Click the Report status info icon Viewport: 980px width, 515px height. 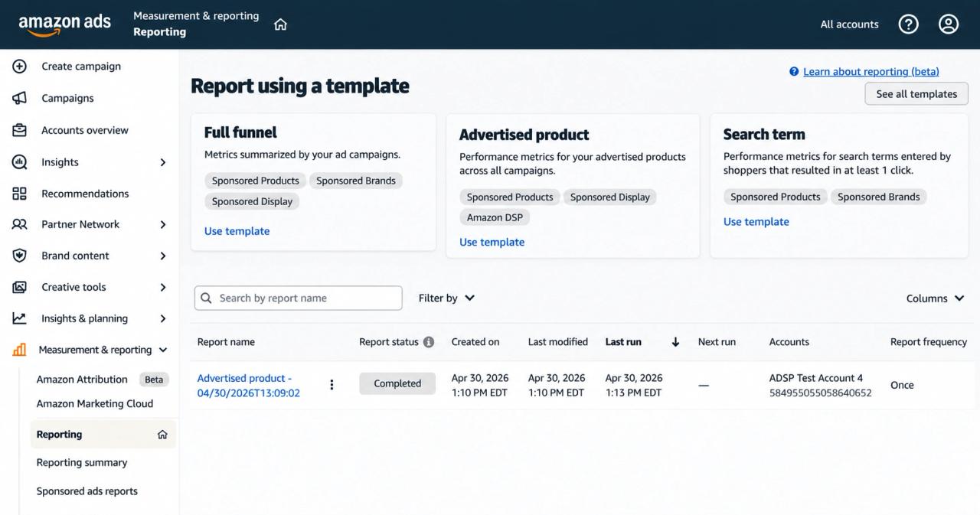tap(429, 342)
